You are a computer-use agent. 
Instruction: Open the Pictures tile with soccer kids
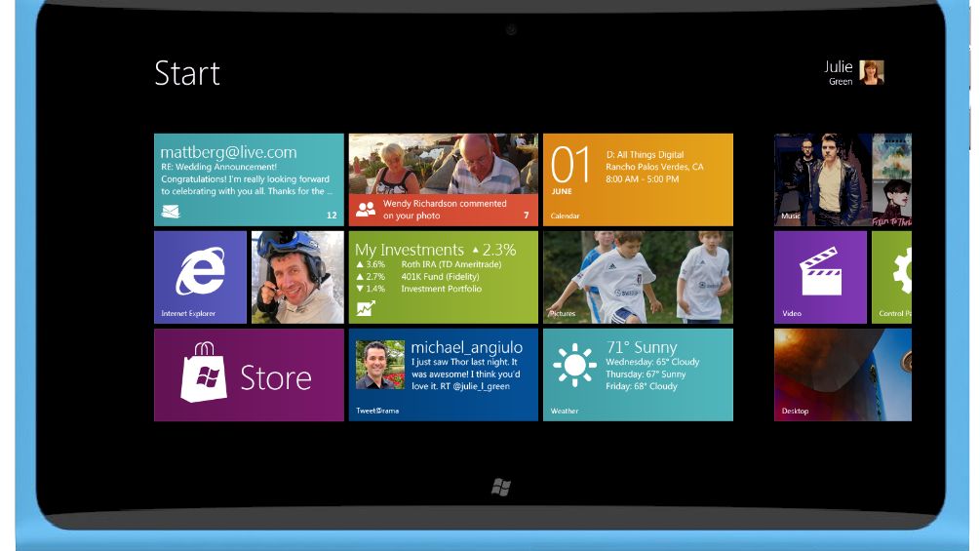[638, 277]
